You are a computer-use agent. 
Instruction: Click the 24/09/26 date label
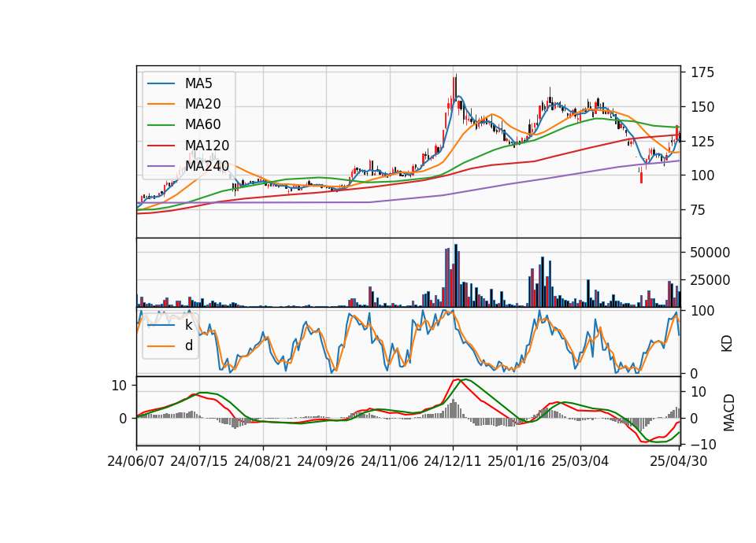326,461
